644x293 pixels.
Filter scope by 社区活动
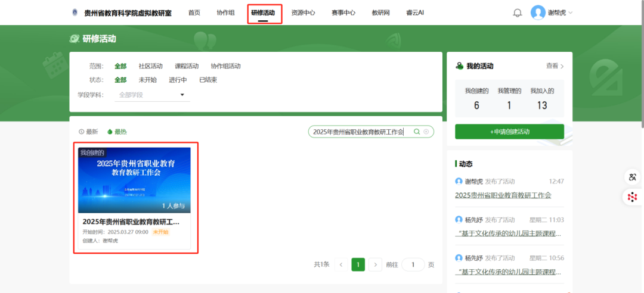tap(150, 66)
